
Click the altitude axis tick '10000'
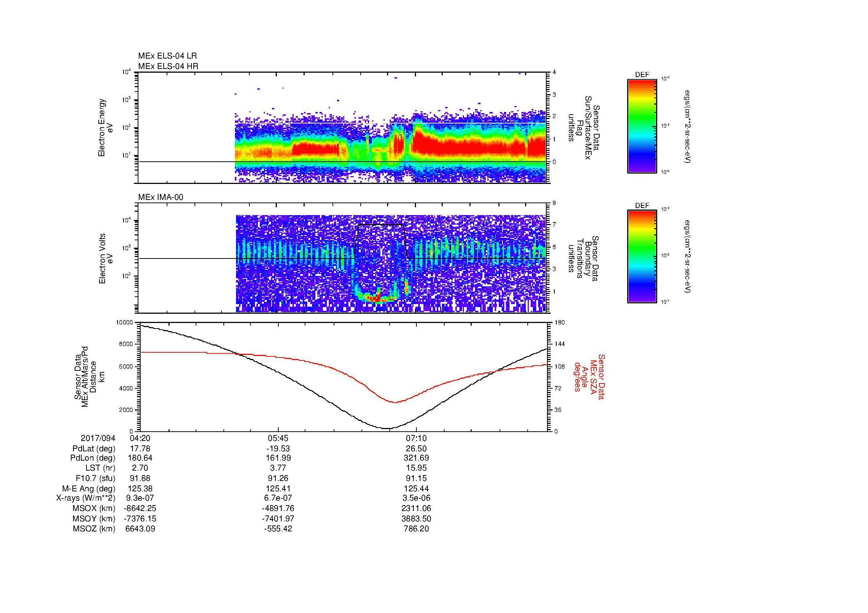coord(124,323)
